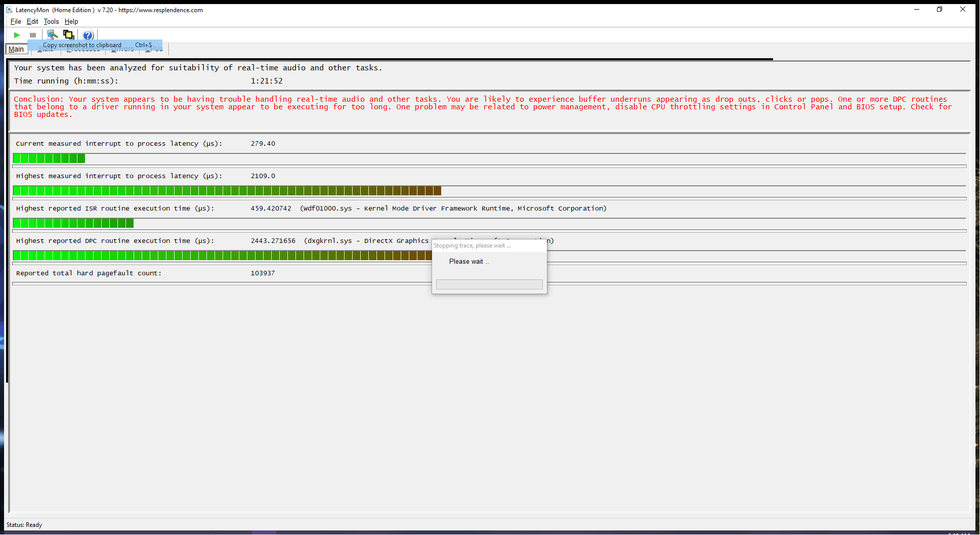Click 'Highest reported ISR routine execution time' label
The height and width of the screenshot is (535, 980).
click(115, 209)
